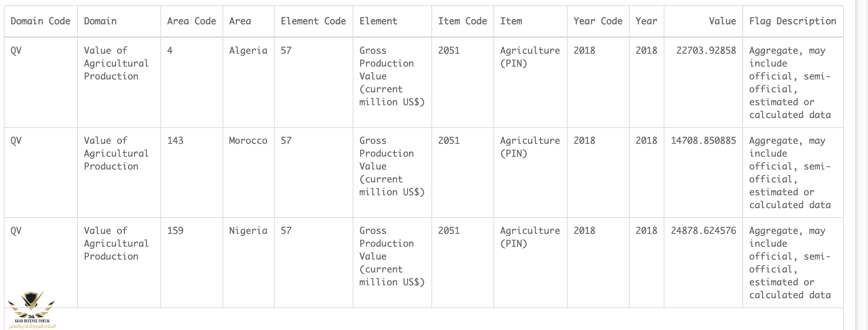The height and width of the screenshot is (330, 868).
Task: Click Algeria's Agriculture (PIN) item cell
Action: pos(530,57)
